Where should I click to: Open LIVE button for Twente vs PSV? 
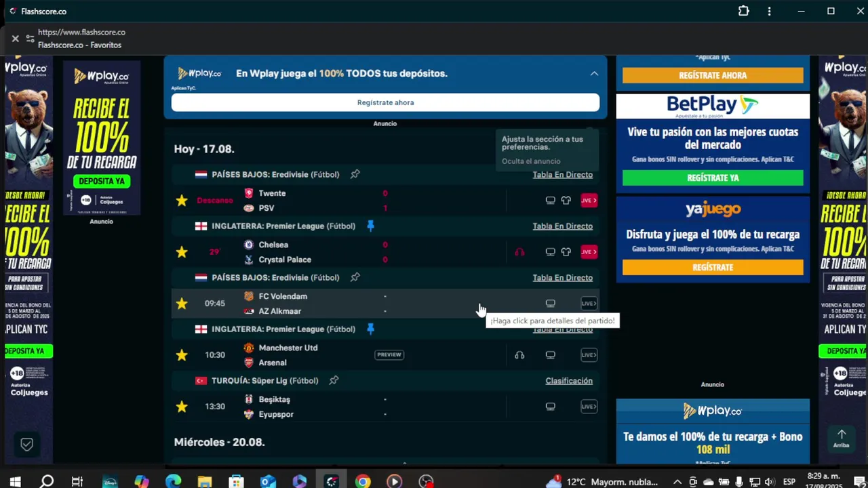pyautogui.click(x=589, y=201)
